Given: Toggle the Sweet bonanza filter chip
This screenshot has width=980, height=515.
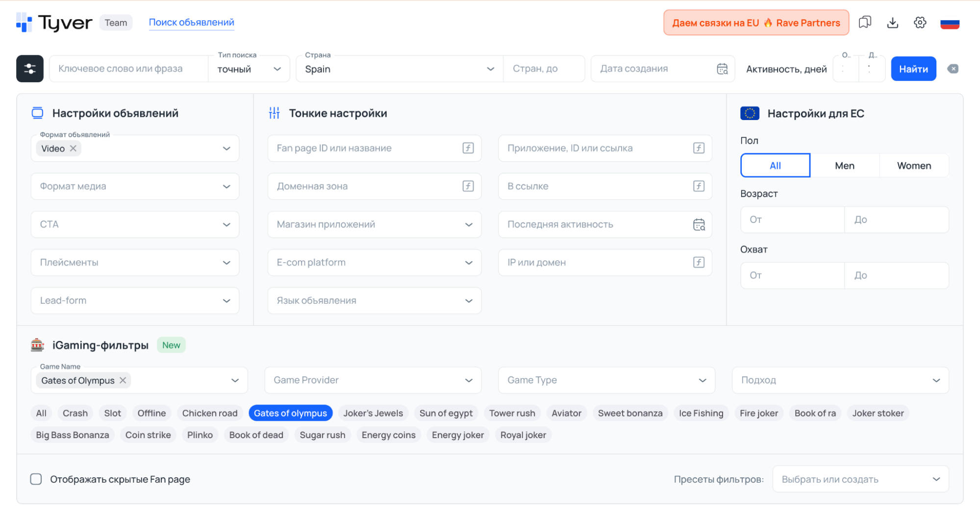Looking at the screenshot, I should 630,413.
